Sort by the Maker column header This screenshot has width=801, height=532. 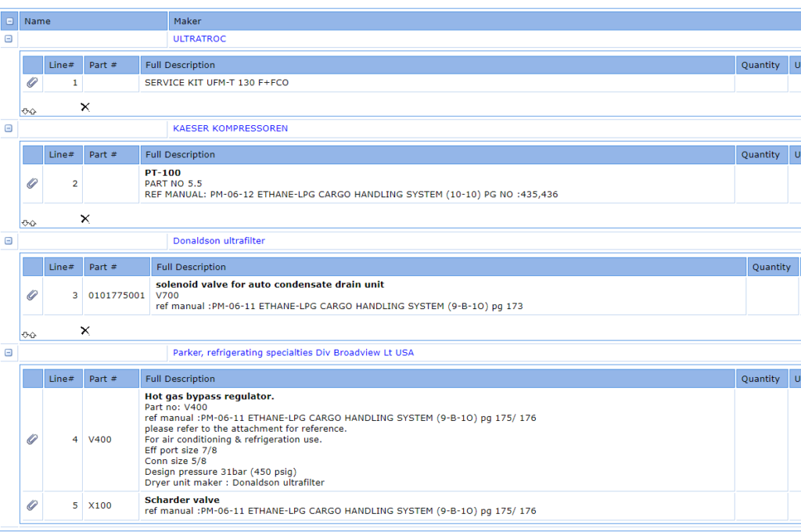pyautogui.click(x=485, y=21)
